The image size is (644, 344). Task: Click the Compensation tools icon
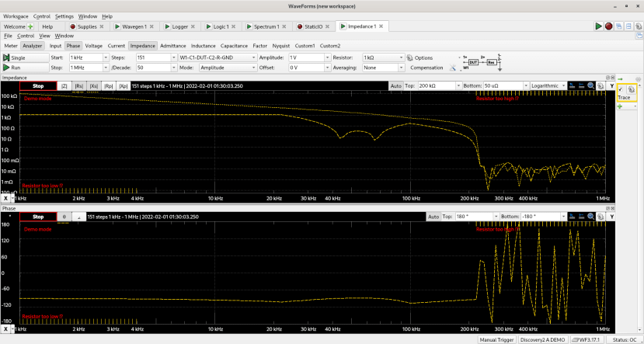(x=453, y=68)
